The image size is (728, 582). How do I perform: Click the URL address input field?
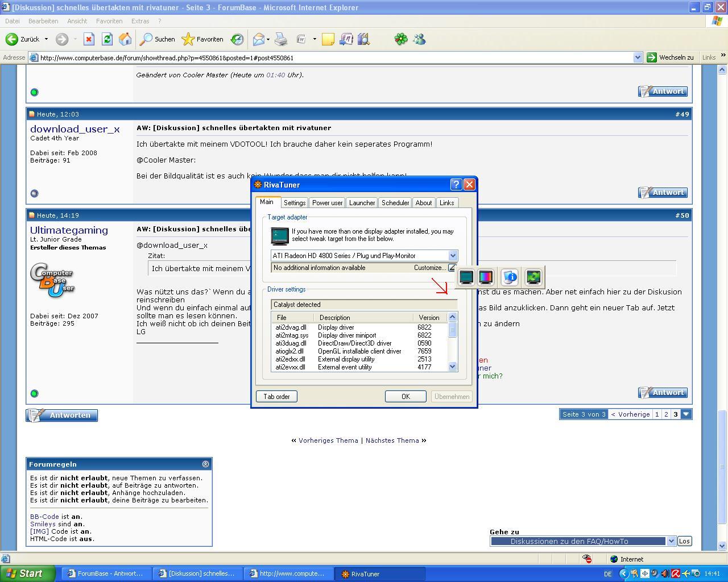335,57
